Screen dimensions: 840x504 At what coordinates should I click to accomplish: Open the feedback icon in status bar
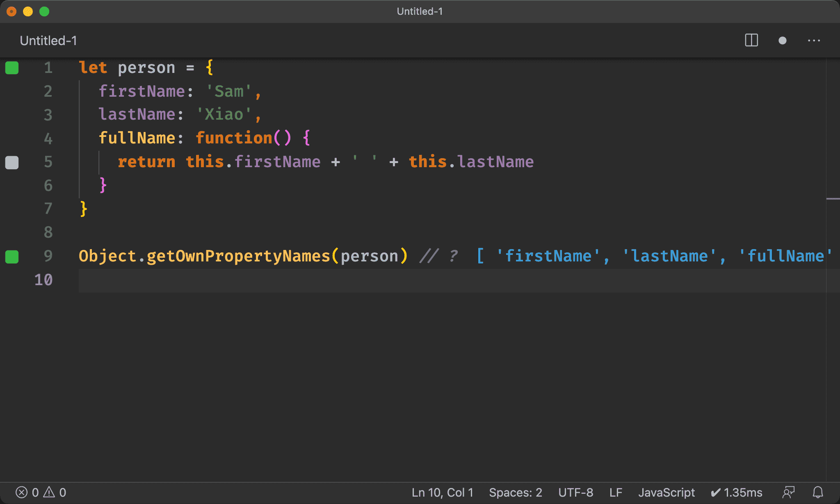(x=788, y=492)
